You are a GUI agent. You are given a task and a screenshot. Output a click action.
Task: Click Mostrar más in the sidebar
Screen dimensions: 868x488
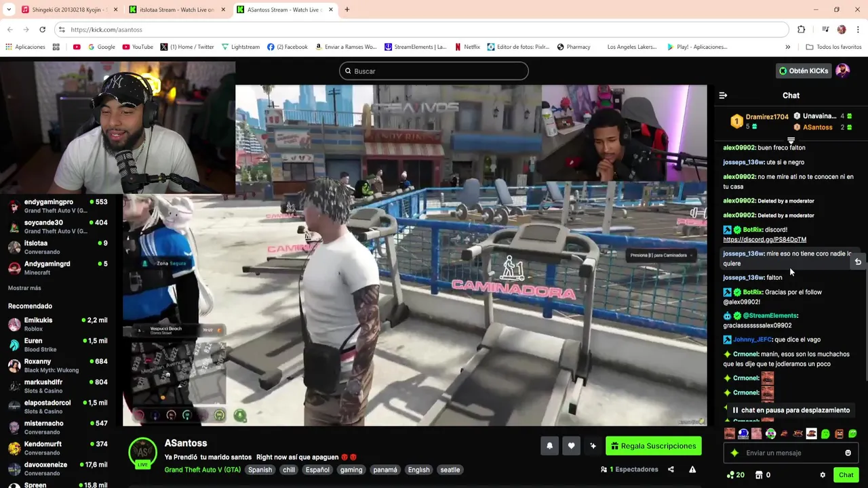click(24, 288)
